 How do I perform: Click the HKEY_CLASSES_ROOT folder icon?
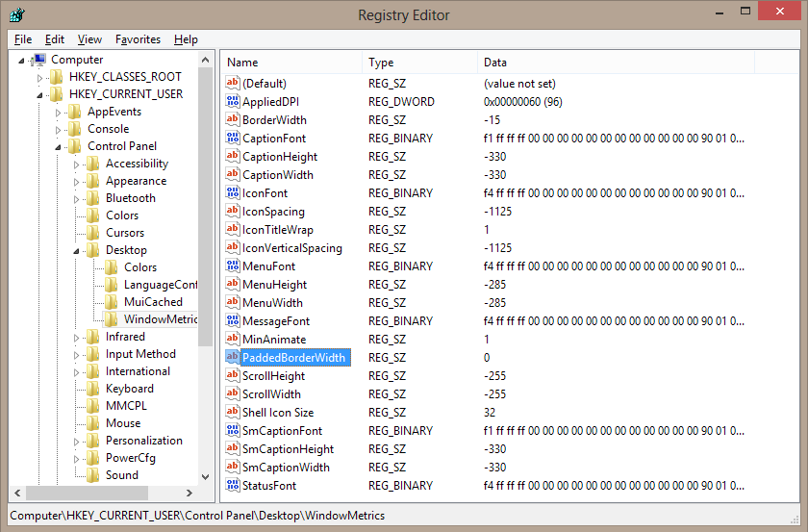coord(56,77)
